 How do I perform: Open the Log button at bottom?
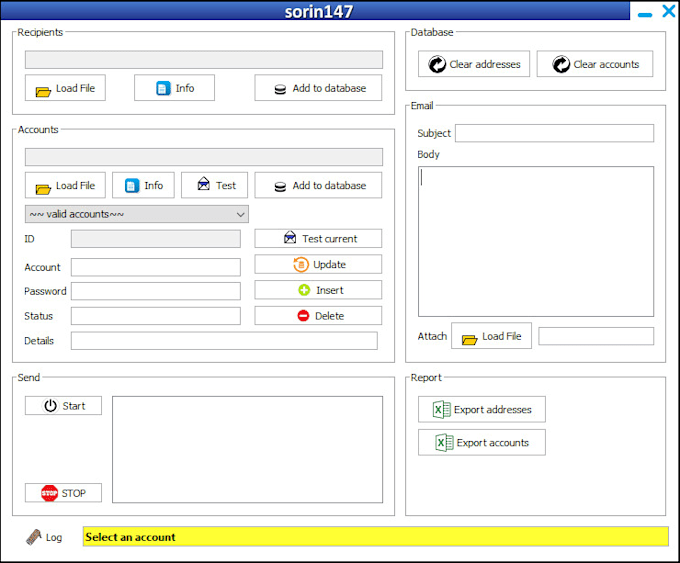point(44,537)
